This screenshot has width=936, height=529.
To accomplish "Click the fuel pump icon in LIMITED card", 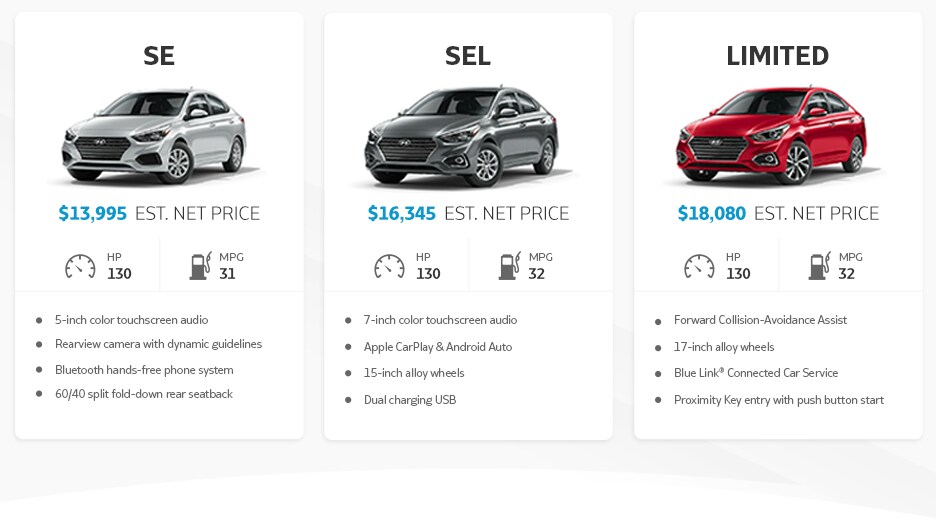I will tap(820, 266).
